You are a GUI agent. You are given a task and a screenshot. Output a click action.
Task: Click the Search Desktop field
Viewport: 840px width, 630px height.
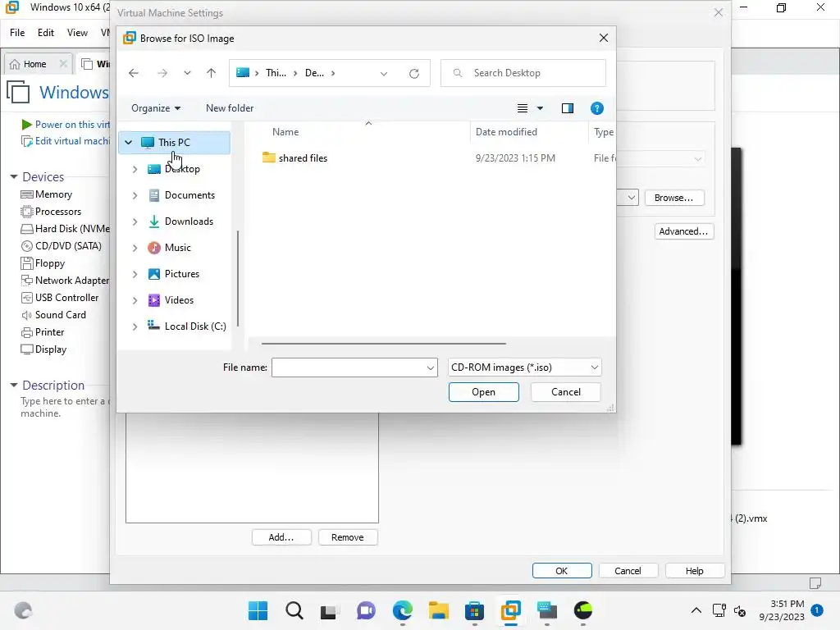coord(523,73)
